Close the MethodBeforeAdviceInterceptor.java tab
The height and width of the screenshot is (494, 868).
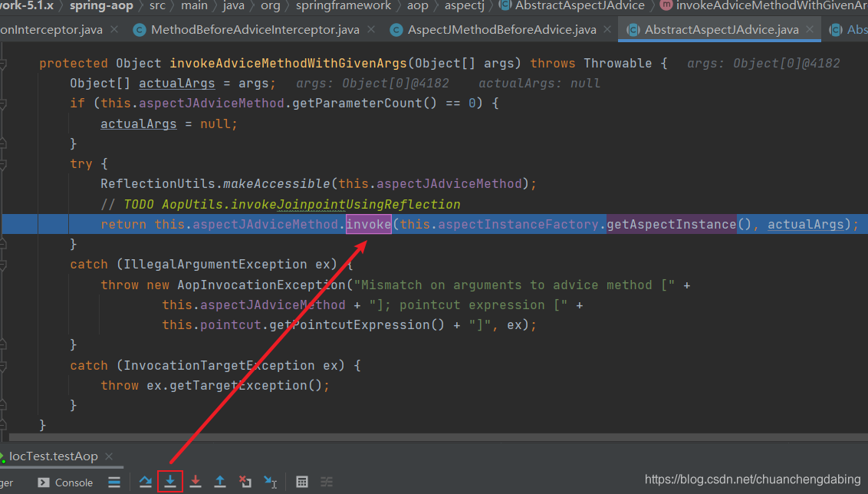click(x=371, y=29)
